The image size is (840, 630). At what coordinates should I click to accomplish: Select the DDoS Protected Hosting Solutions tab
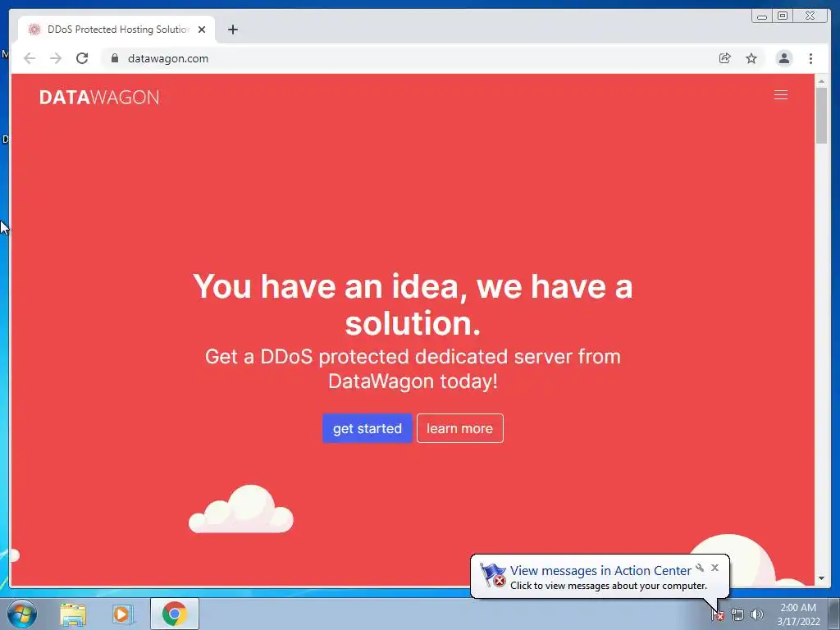[116, 30]
